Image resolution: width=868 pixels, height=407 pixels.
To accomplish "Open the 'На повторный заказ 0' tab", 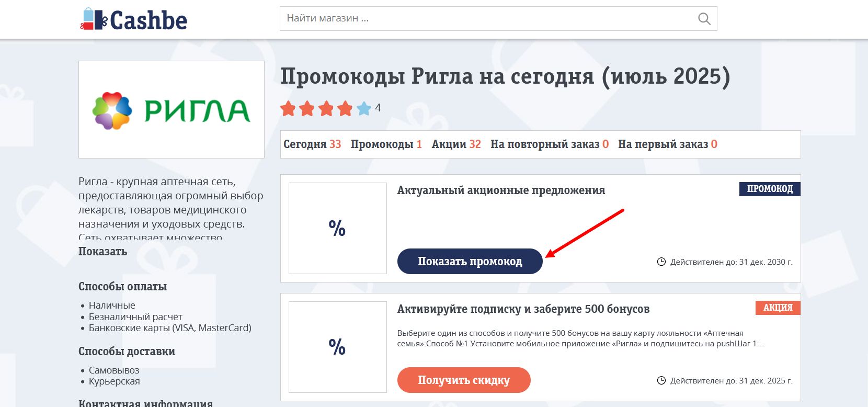I will 550,144.
